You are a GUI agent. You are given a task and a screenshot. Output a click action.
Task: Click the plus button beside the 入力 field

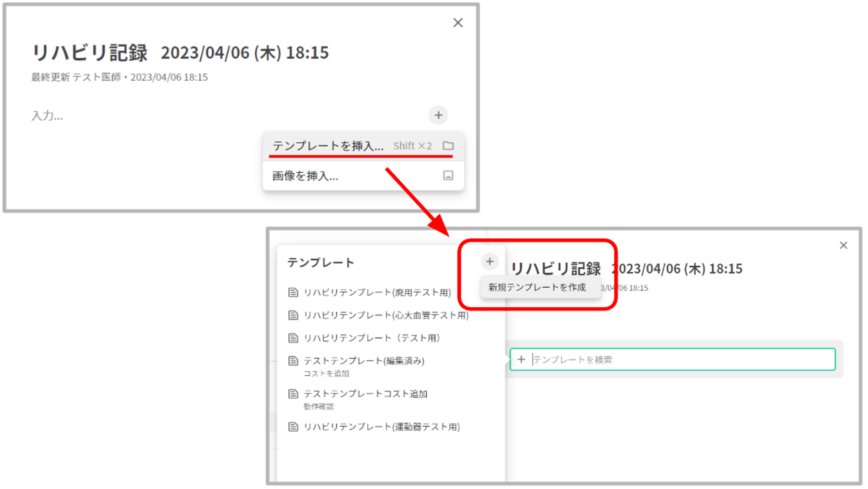[438, 115]
